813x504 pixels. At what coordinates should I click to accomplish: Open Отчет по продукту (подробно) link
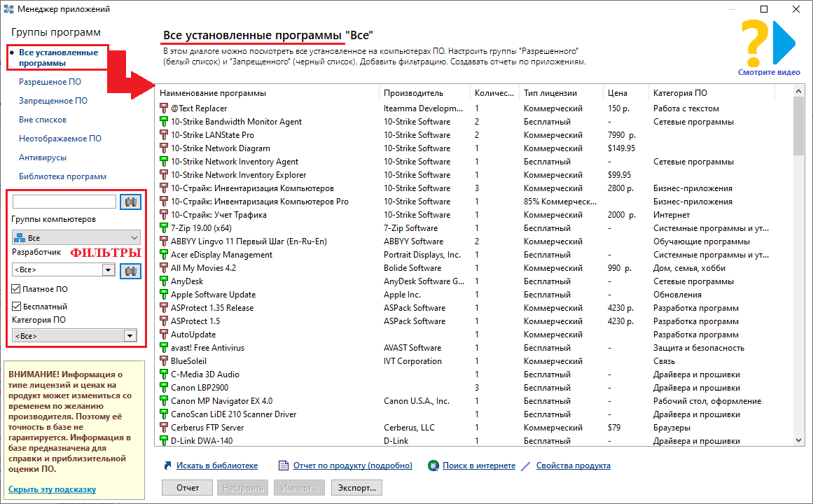coord(352,465)
